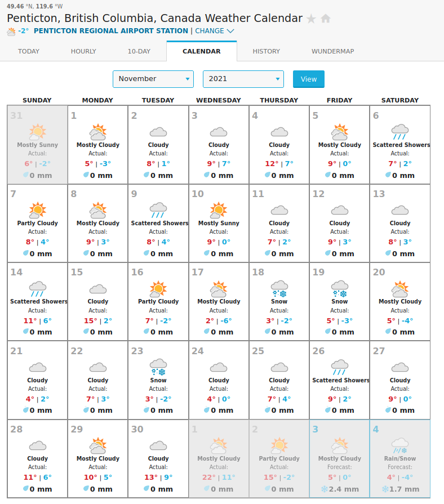Click the snowflake icon beside 1.7 mm
Viewport: 444px width, 504px height.
point(385,489)
